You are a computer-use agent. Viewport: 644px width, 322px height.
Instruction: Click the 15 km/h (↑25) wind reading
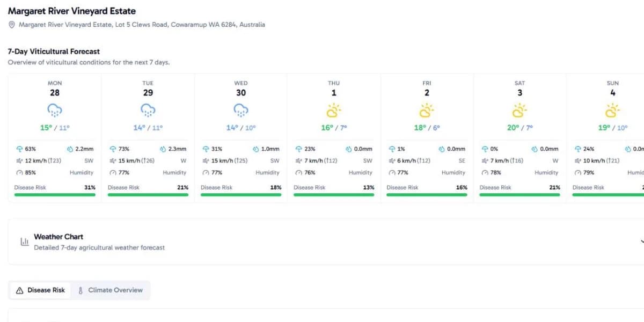tap(229, 161)
